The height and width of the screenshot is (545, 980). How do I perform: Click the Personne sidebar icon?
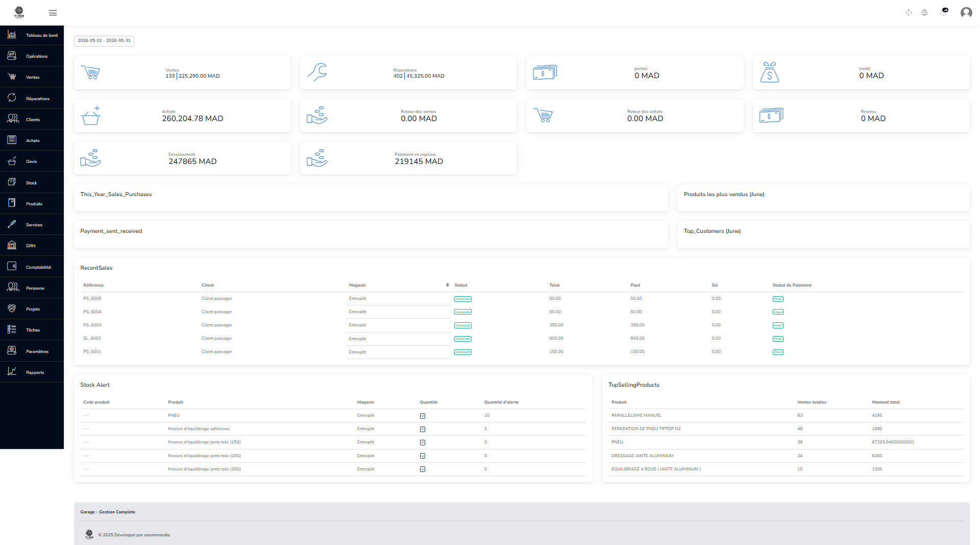click(x=13, y=288)
